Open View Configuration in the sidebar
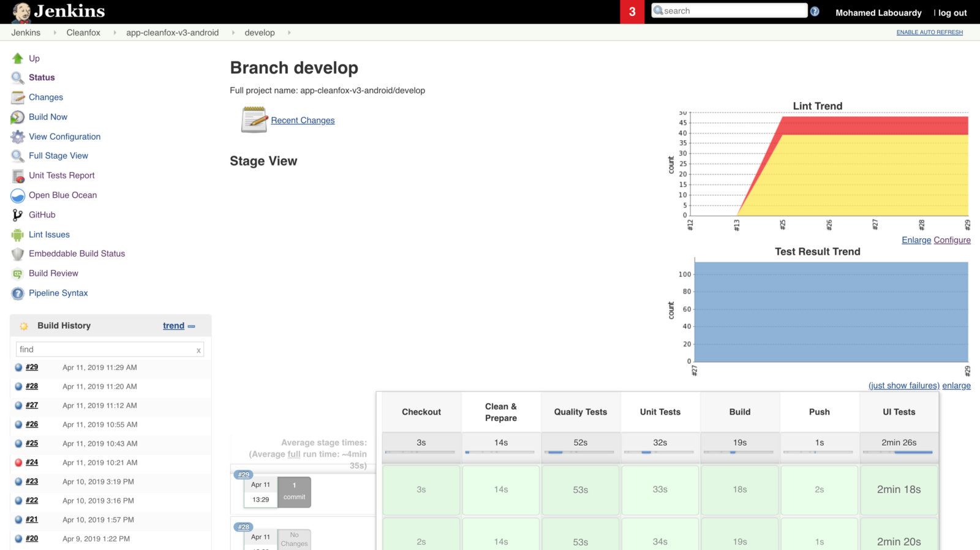 click(x=64, y=137)
